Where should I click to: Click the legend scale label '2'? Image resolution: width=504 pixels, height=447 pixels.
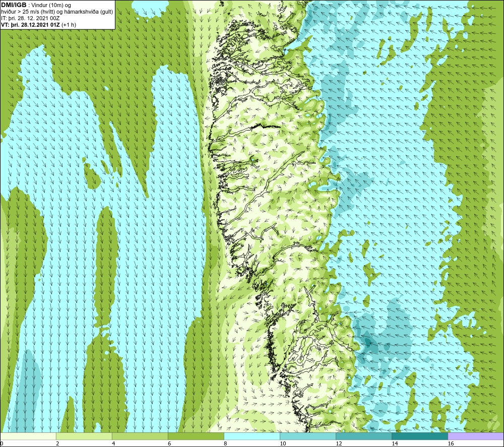pyautogui.click(x=57, y=444)
